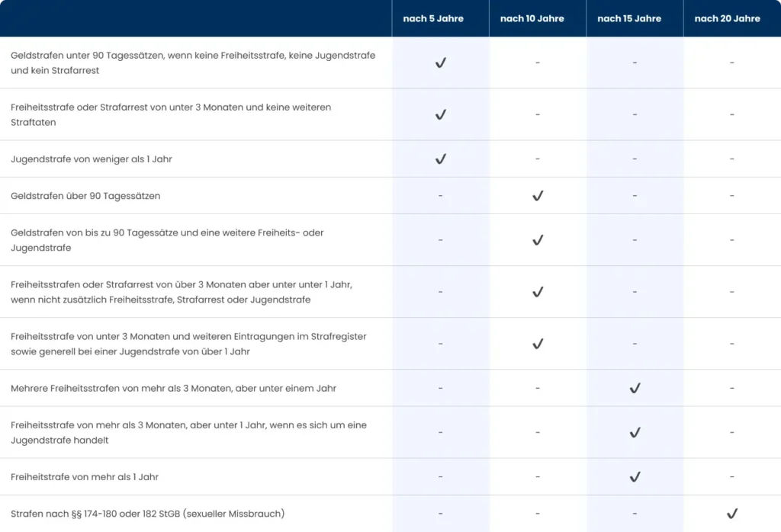Image resolution: width=781 pixels, height=532 pixels.
Task: Click 'Freiheitstrafe von mehr als 1 Jahr' label
Action: (85, 477)
